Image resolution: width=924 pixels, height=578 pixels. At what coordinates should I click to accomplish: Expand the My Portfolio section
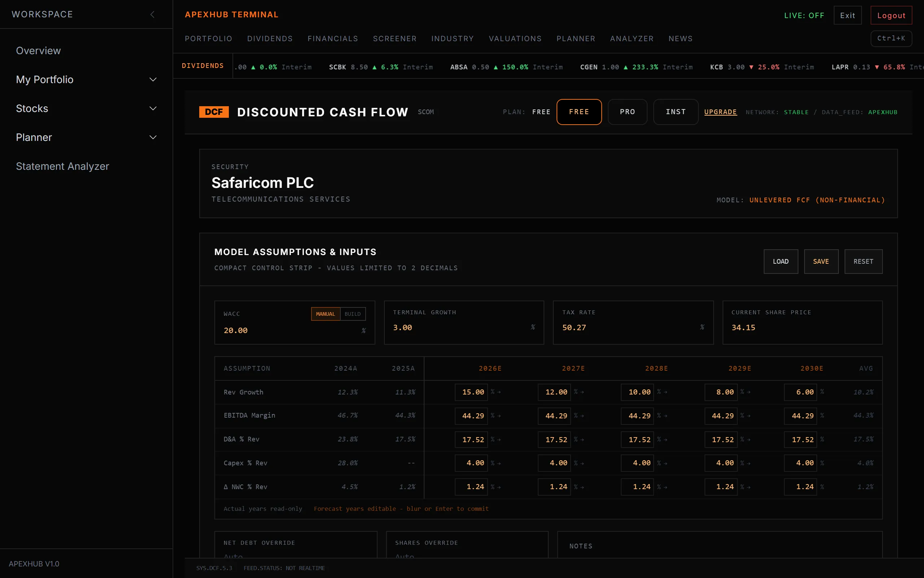(86, 79)
